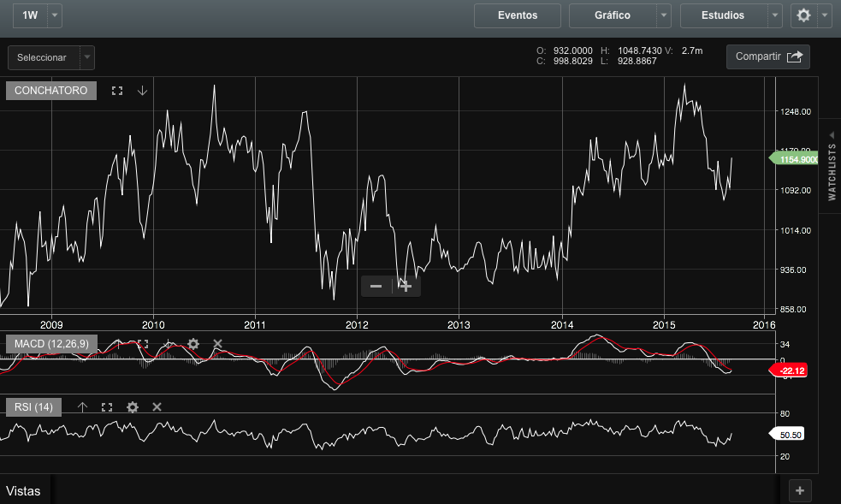Remove the MACD study panel
Image resolution: width=841 pixels, height=504 pixels.
click(217, 344)
